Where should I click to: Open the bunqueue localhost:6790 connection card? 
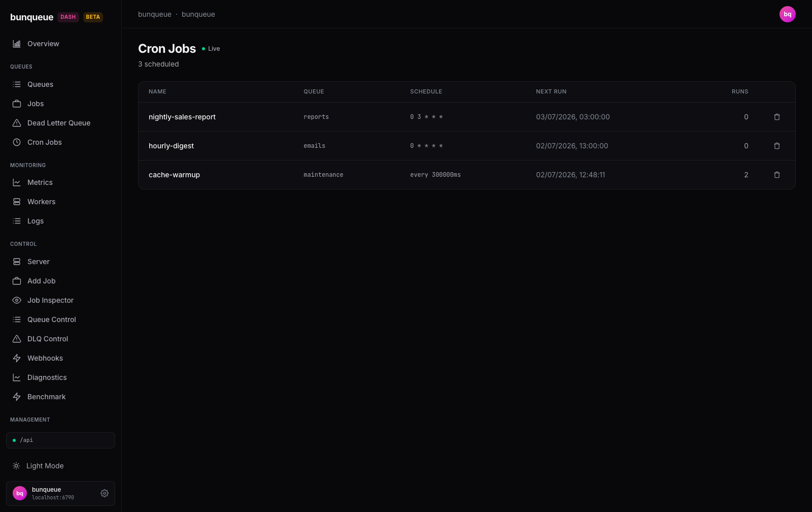tap(60, 493)
